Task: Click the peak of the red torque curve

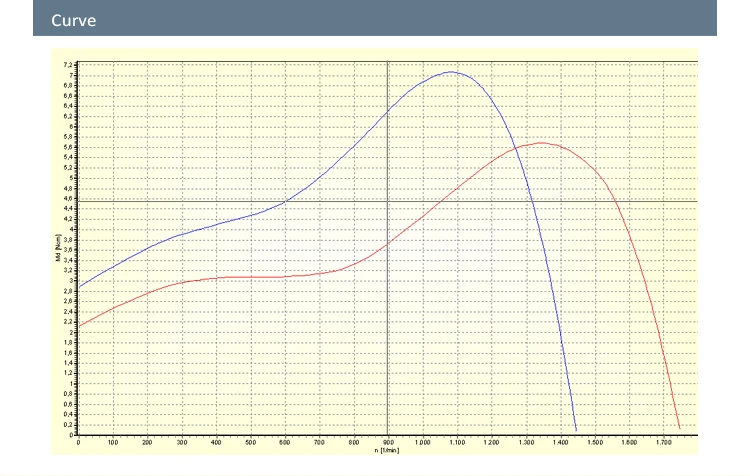Action: [541, 143]
